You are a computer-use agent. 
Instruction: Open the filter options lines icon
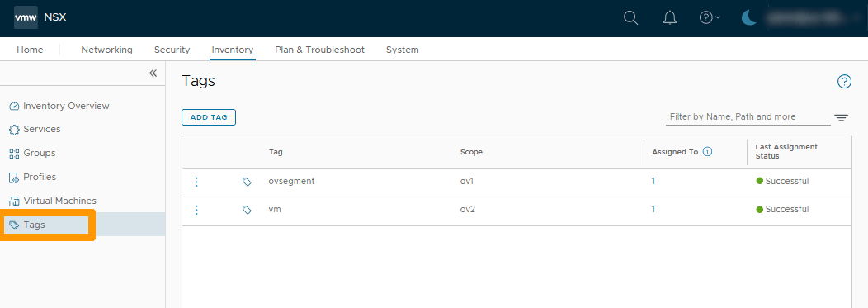click(841, 117)
